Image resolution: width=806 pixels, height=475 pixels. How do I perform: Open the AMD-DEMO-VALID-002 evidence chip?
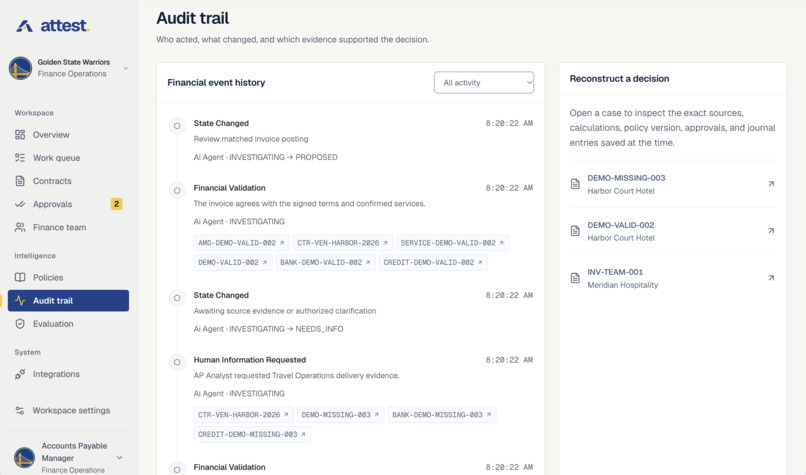pos(241,243)
